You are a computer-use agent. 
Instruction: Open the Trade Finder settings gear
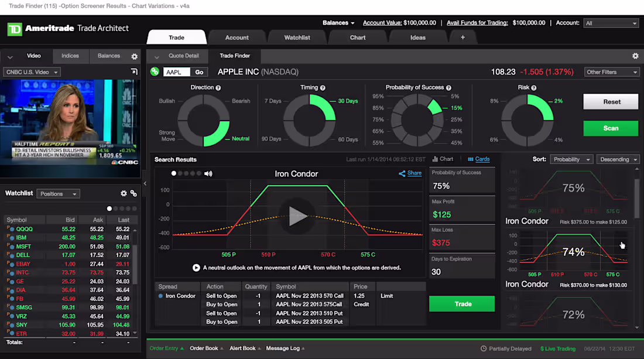[x=636, y=55]
